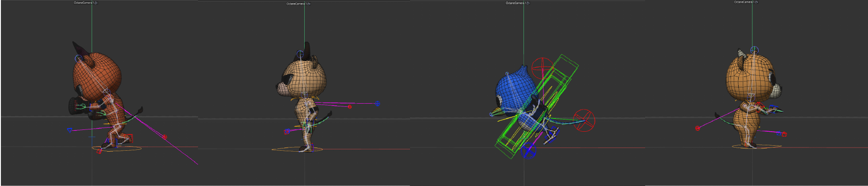Select blue circle controller atop orange character's head
Viewport: 868px width, 186px height.
click(x=755, y=50)
